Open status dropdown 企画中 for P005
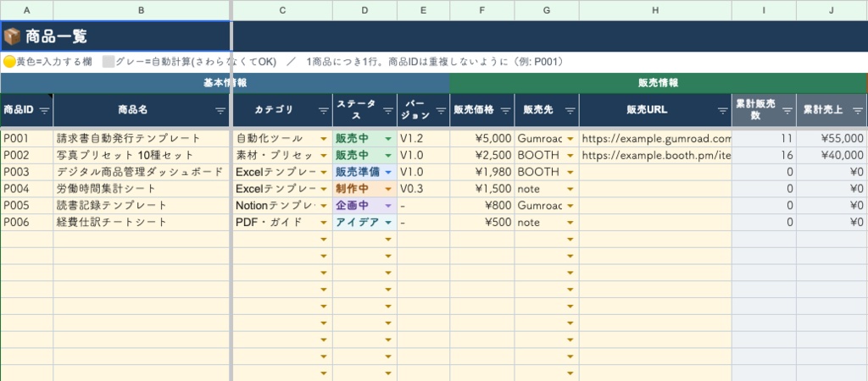 pyautogui.click(x=388, y=206)
